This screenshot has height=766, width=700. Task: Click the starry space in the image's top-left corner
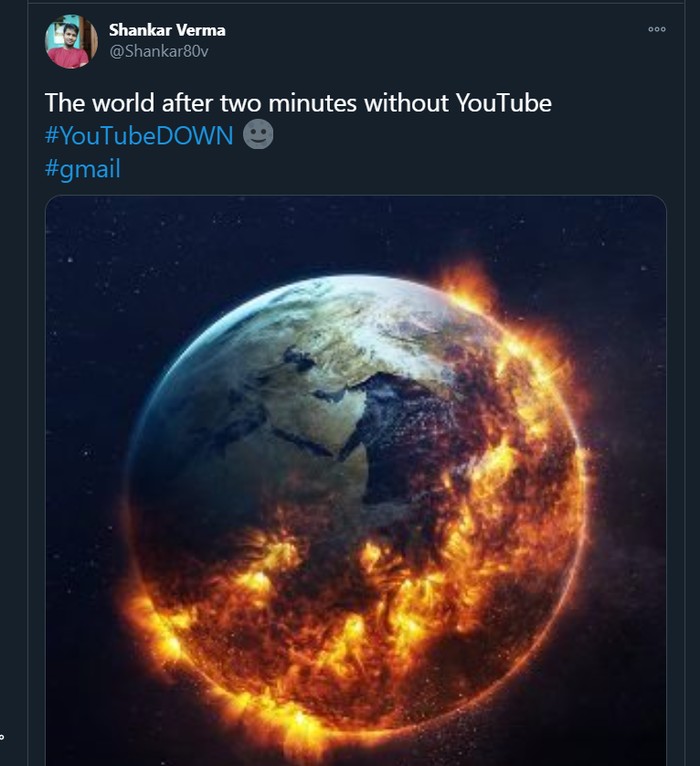[x=90, y=240]
